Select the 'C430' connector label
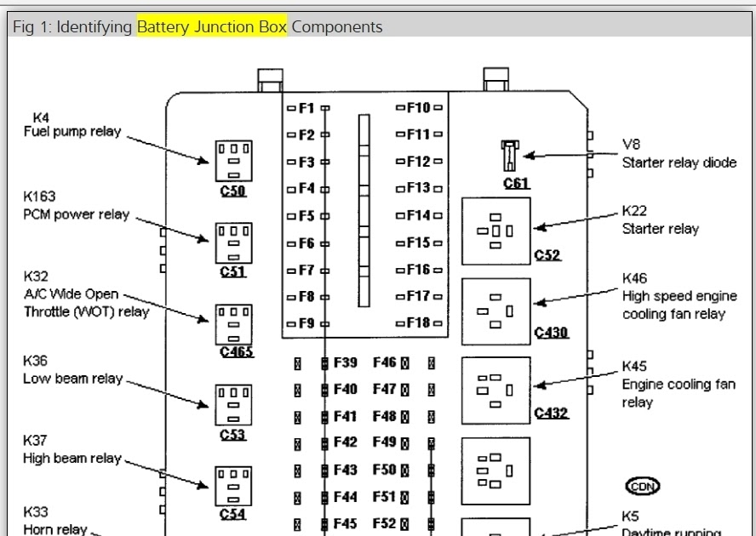This screenshot has width=756, height=536. 552,333
